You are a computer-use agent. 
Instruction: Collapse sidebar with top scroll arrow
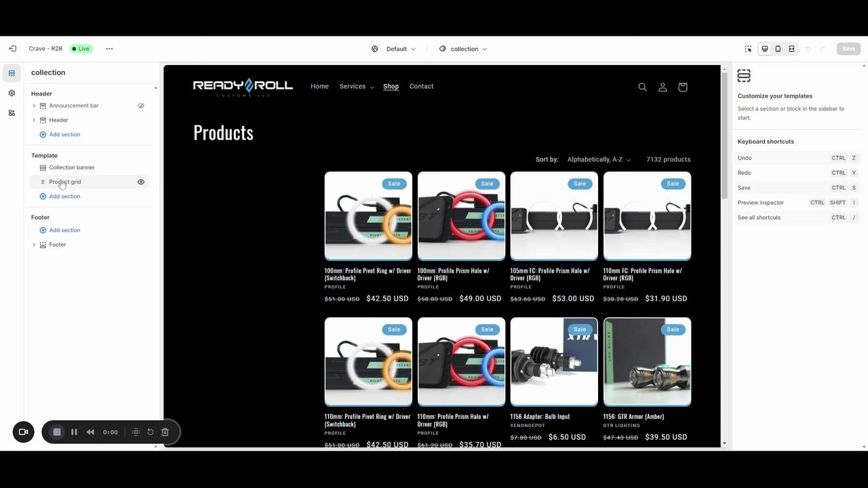click(155, 88)
